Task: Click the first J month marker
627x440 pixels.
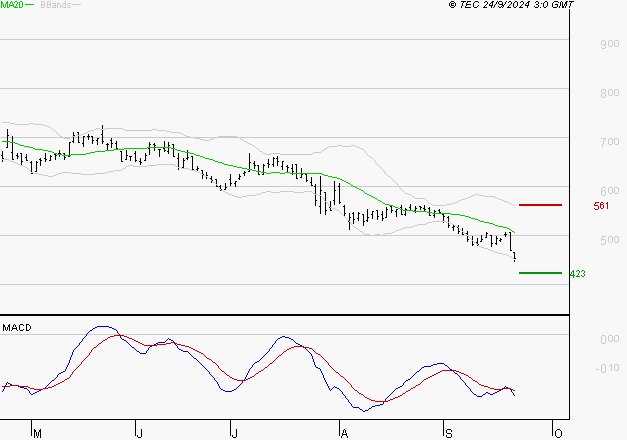Action: click(140, 434)
